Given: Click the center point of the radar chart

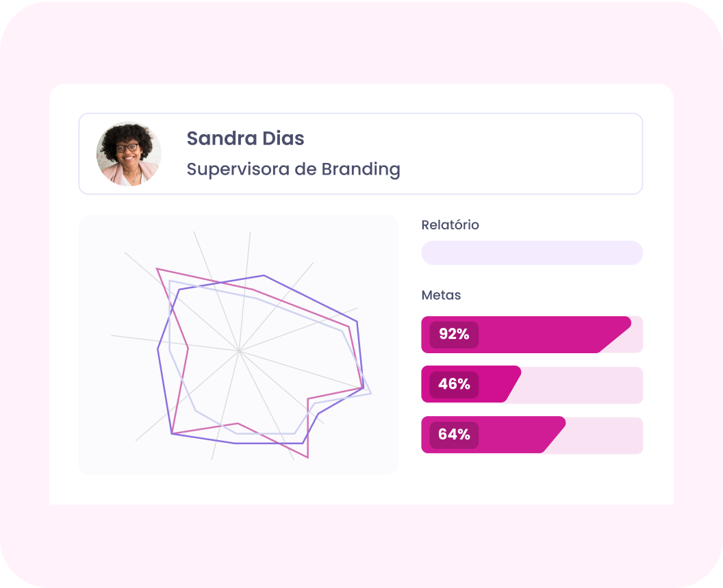Looking at the screenshot, I should pos(239,350).
